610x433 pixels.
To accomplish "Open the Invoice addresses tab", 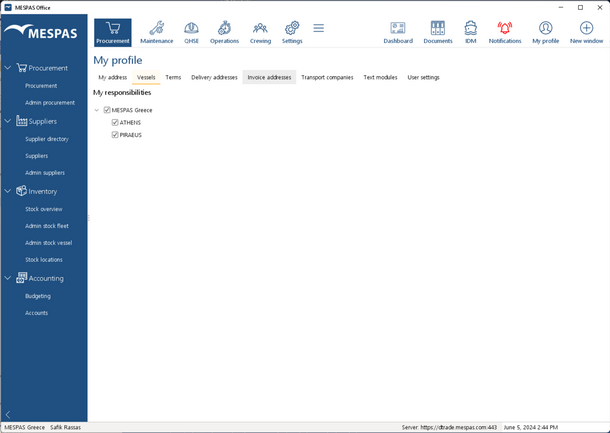I will coord(269,77).
